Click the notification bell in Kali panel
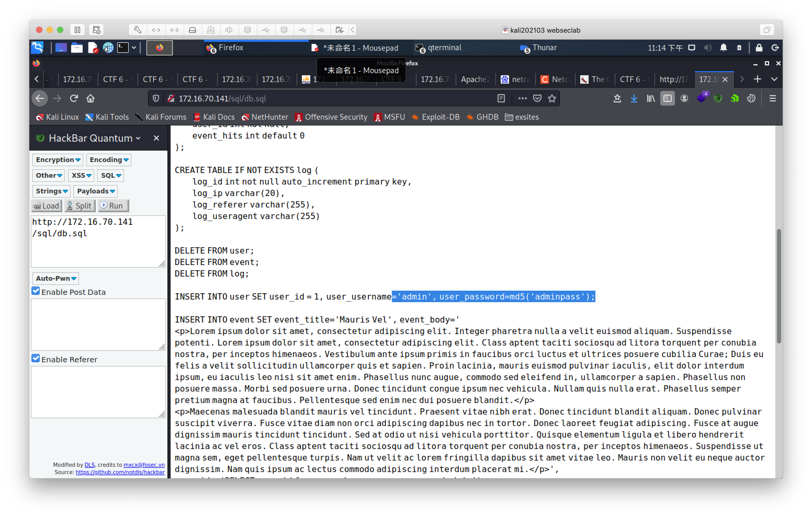The width and height of the screenshot is (812, 517). 723,48
